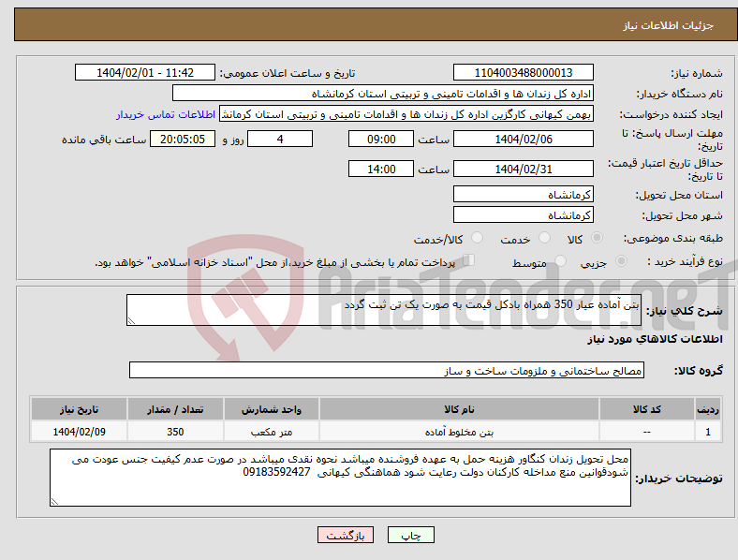Image resolution: width=738 pixels, height=560 pixels.
Task: Click the remaining days field showing 4
Action: click(x=280, y=139)
